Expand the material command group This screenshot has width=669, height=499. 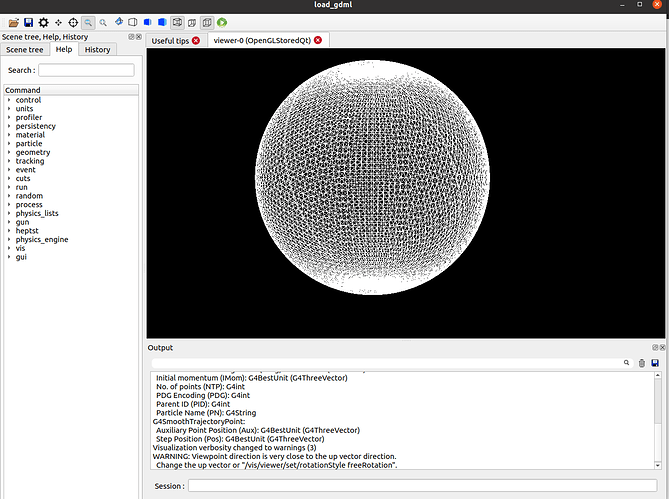pos(9,135)
